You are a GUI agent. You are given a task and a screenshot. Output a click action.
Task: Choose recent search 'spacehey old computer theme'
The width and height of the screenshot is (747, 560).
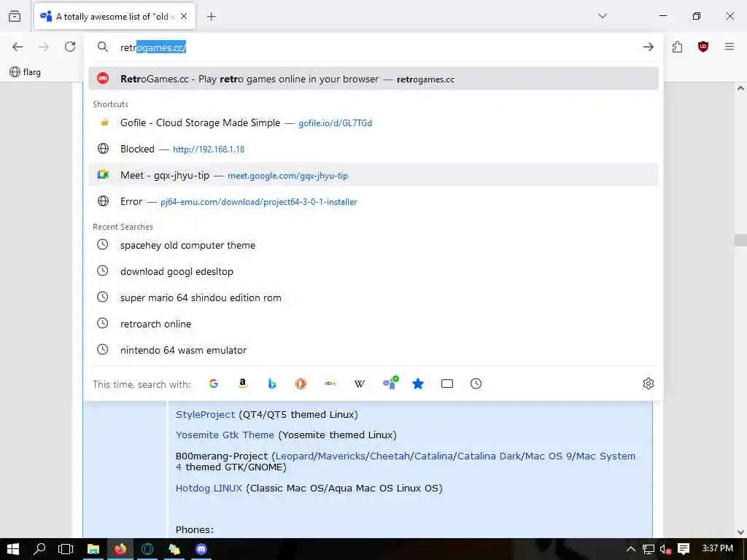373,245
